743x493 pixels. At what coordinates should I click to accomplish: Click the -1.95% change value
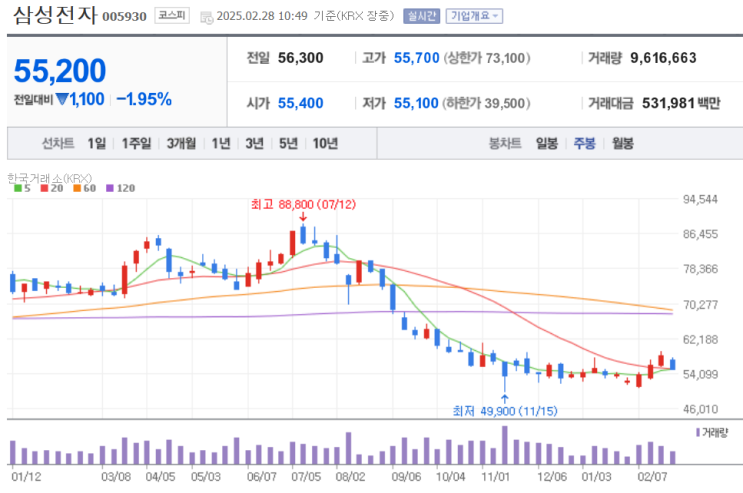144,99
